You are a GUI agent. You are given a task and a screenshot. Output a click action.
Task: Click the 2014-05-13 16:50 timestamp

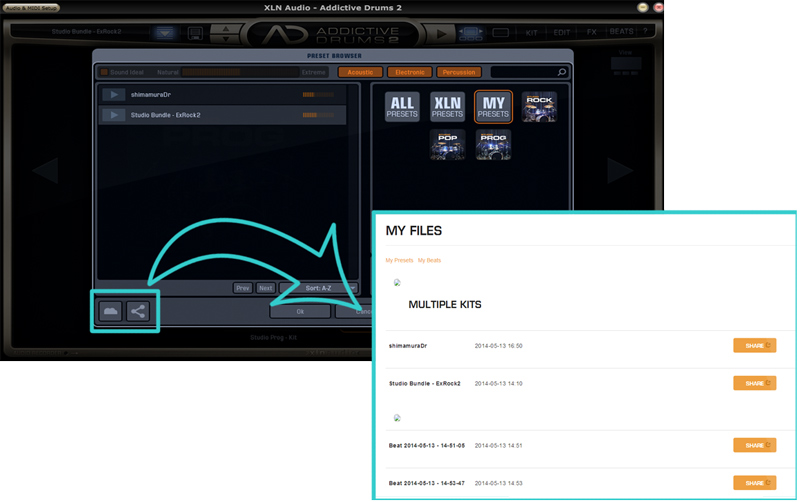[x=498, y=346]
